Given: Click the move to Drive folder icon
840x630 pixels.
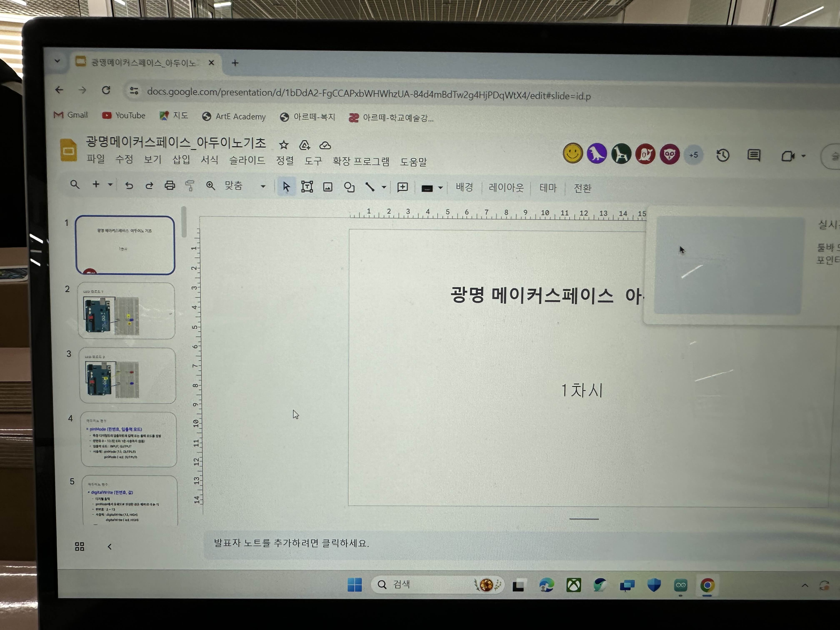Looking at the screenshot, I should click(305, 145).
